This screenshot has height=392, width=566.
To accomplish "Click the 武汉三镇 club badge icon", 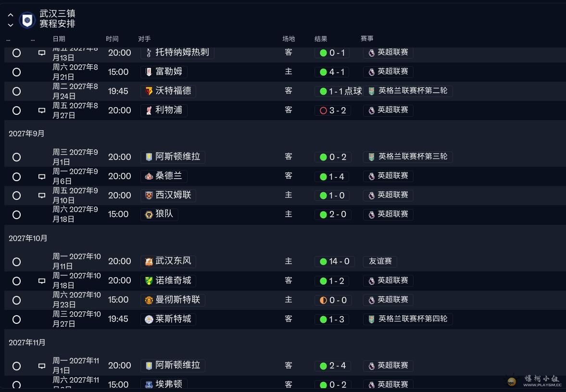I will point(27,20).
